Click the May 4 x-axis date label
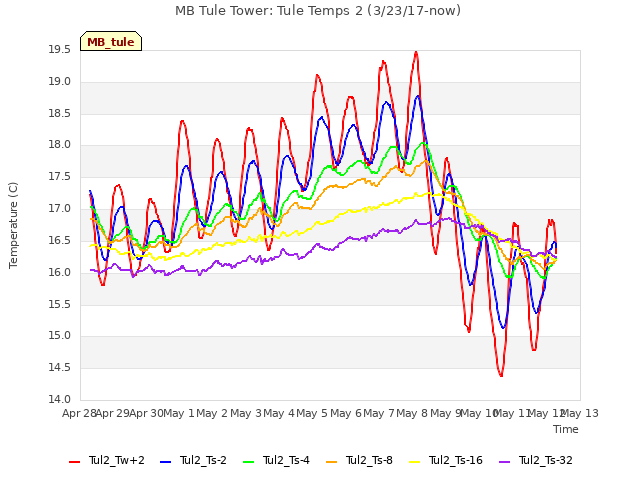The width and height of the screenshot is (640, 480). tap(279, 413)
